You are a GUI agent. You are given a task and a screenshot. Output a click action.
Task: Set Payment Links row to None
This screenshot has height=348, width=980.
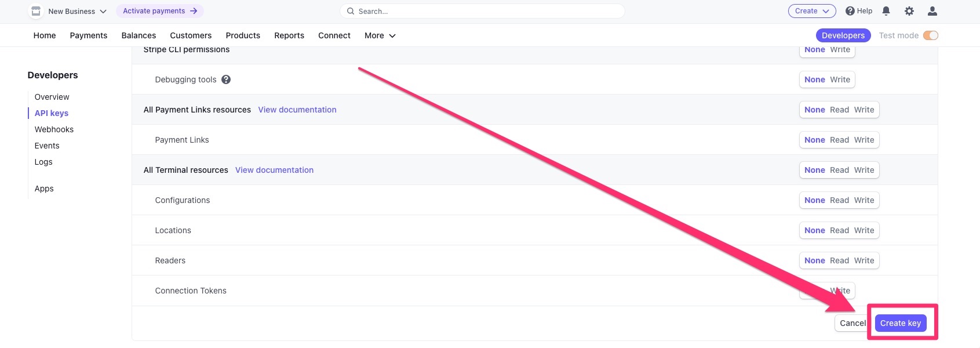coord(814,140)
